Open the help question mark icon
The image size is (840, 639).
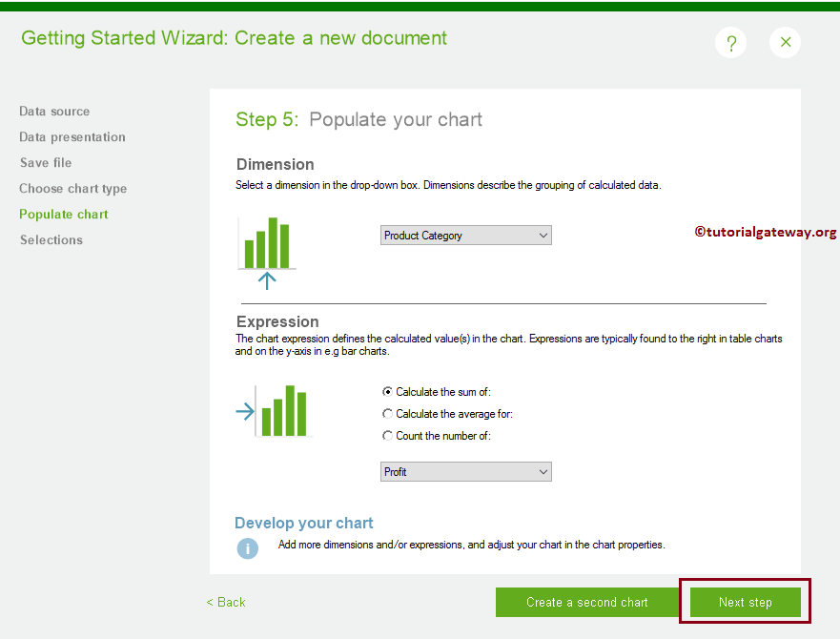pyautogui.click(x=730, y=42)
